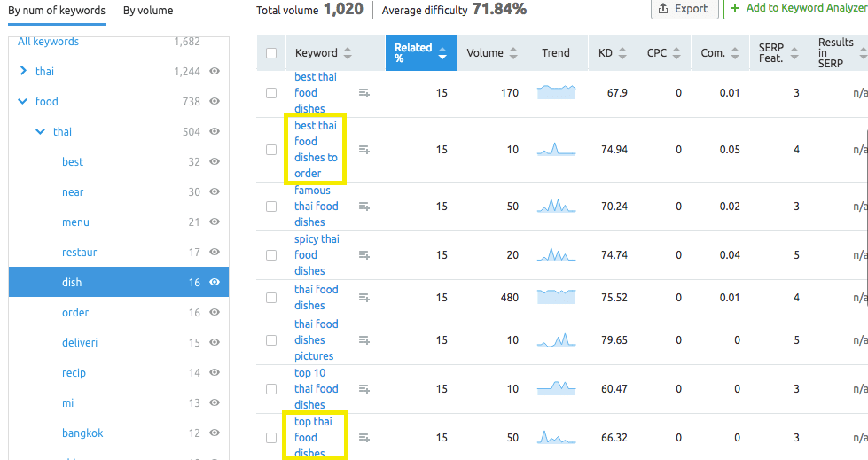Sort by SERP Feat. column arrows
This screenshot has width=868, height=460.
coord(794,53)
